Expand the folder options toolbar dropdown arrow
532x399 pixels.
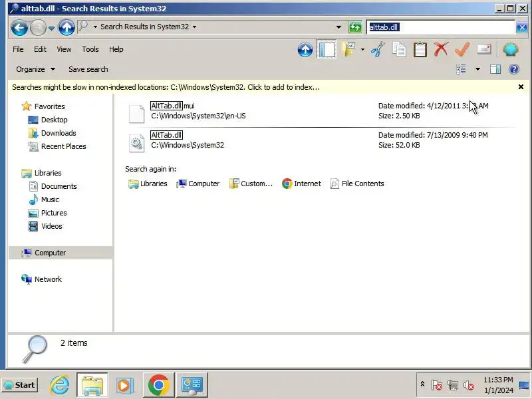pos(362,50)
